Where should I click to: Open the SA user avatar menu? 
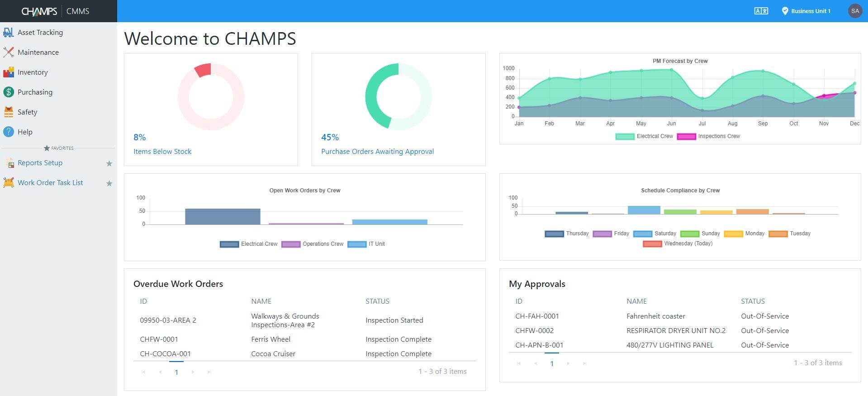tap(855, 11)
